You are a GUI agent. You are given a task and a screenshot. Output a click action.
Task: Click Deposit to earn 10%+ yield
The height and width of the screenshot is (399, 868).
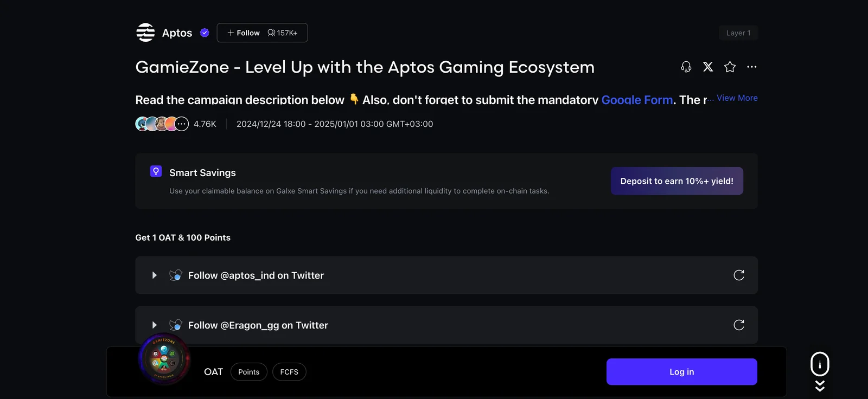[x=677, y=181]
